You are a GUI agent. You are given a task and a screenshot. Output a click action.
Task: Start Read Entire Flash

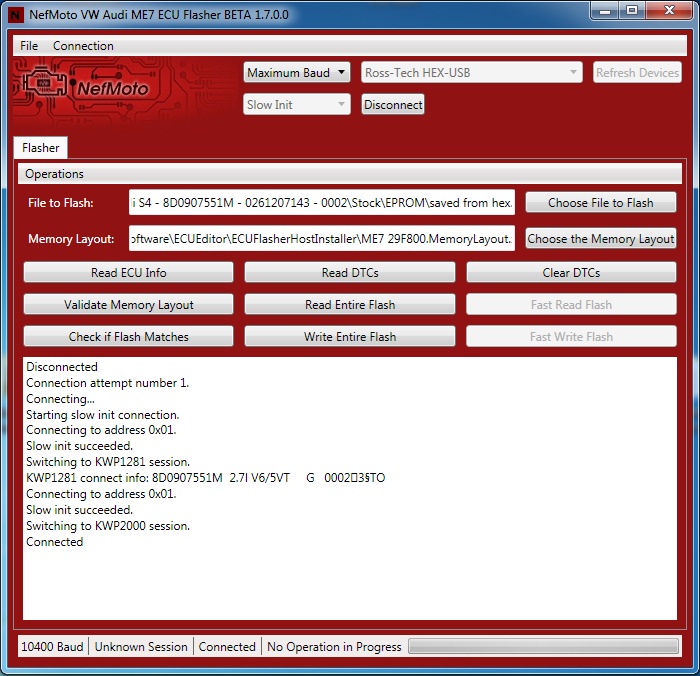pyautogui.click(x=349, y=305)
